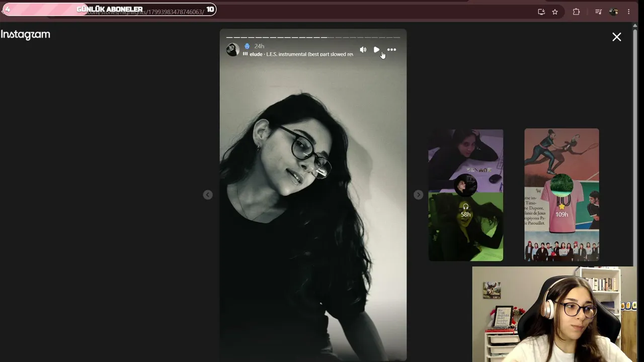This screenshot has height=362, width=644.
Task: Click the 24h timestamp of the story
Action: click(259, 46)
